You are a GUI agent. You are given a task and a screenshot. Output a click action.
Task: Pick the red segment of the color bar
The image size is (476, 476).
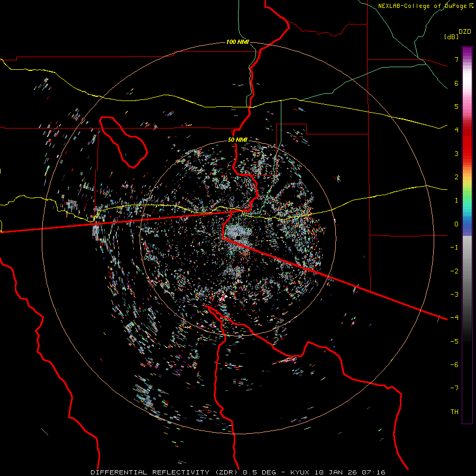click(467, 146)
